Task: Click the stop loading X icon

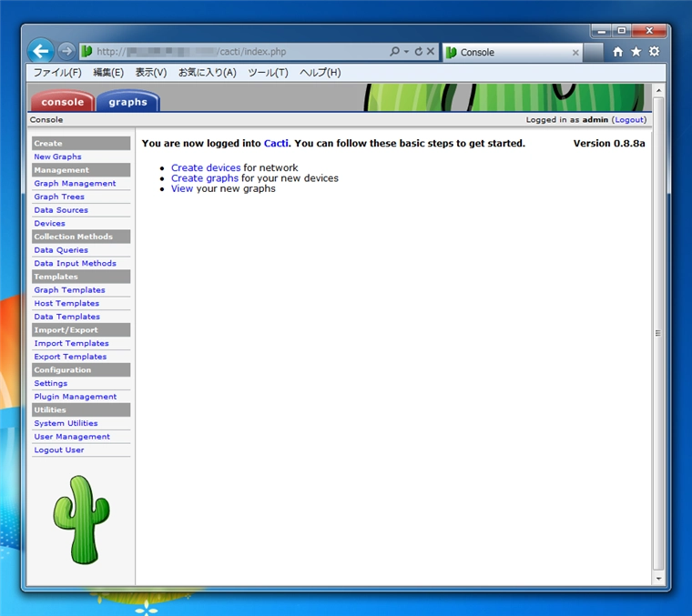Action: 431,51
